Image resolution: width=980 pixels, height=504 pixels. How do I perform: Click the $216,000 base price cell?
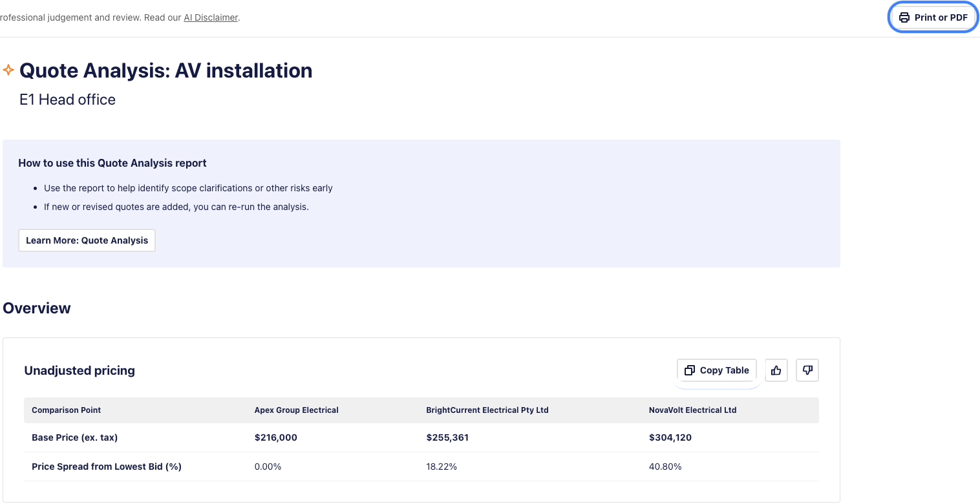pyautogui.click(x=275, y=437)
